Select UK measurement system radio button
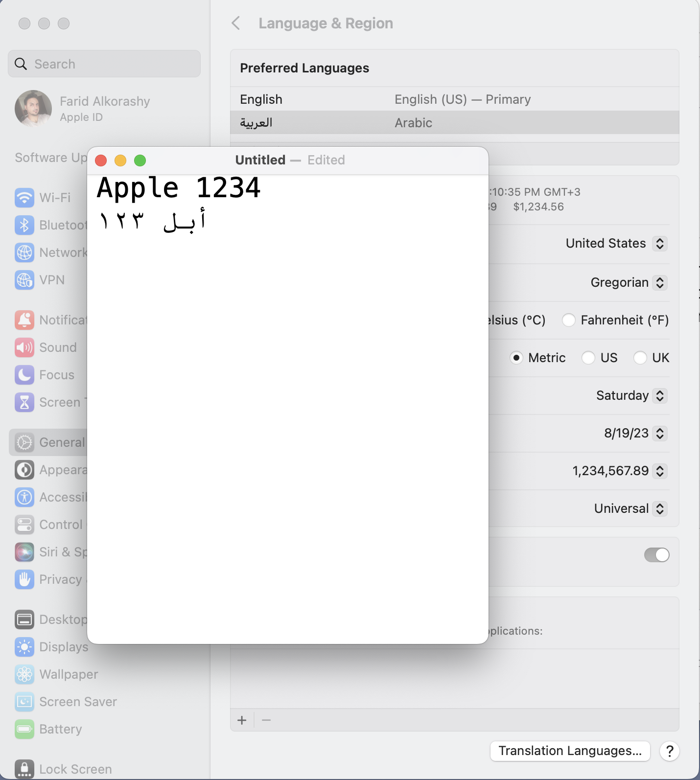The image size is (700, 780). tap(640, 358)
